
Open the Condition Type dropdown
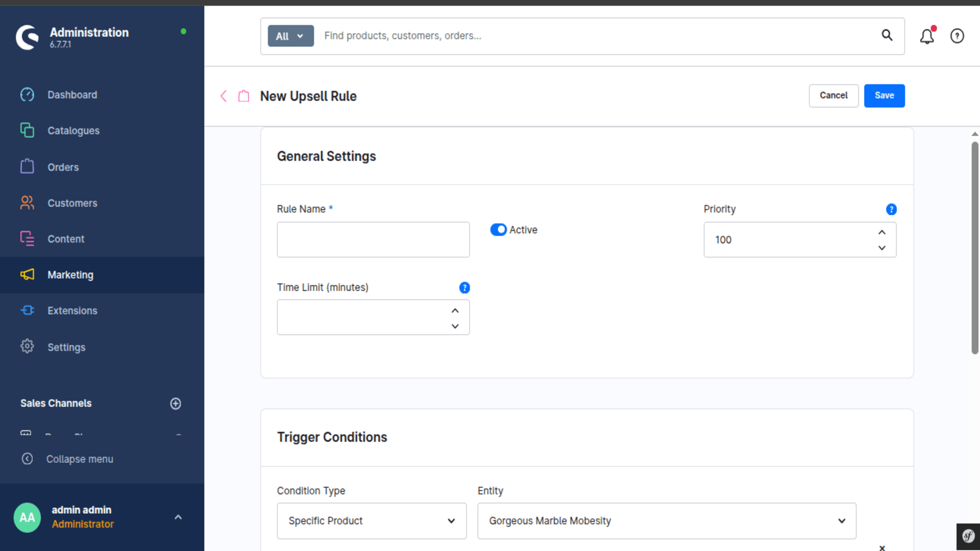click(x=372, y=521)
